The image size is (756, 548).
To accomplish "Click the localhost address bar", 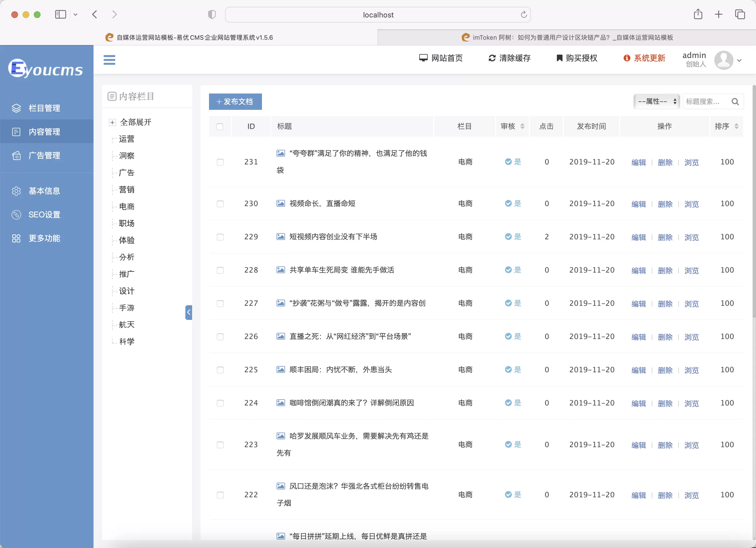I will (378, 15).
